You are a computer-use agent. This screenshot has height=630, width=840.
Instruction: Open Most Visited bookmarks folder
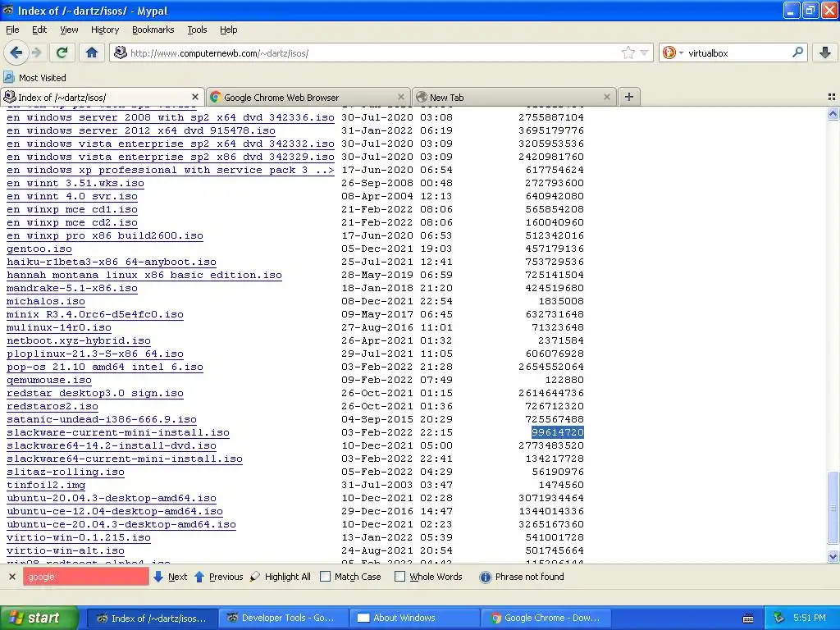tap(34, 78)
